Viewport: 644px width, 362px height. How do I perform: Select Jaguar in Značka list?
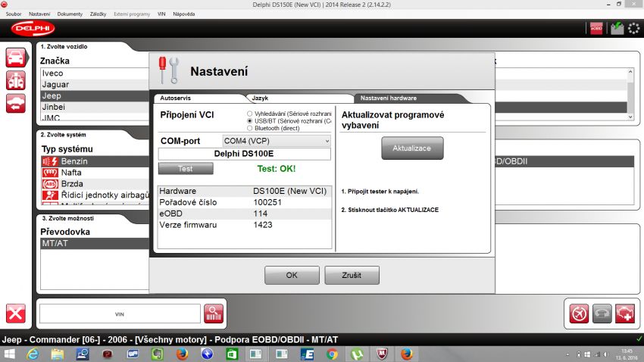point(95,85)
